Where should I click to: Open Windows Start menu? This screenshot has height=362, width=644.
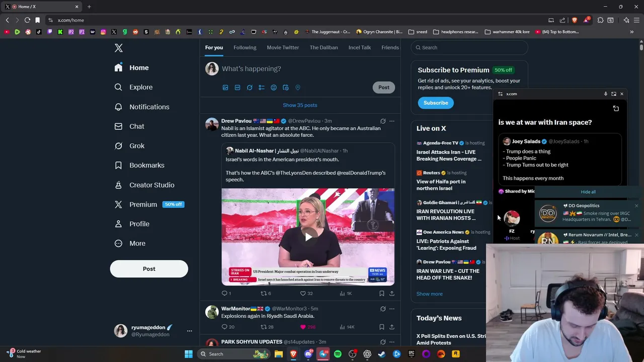click(x=189, y=354)
